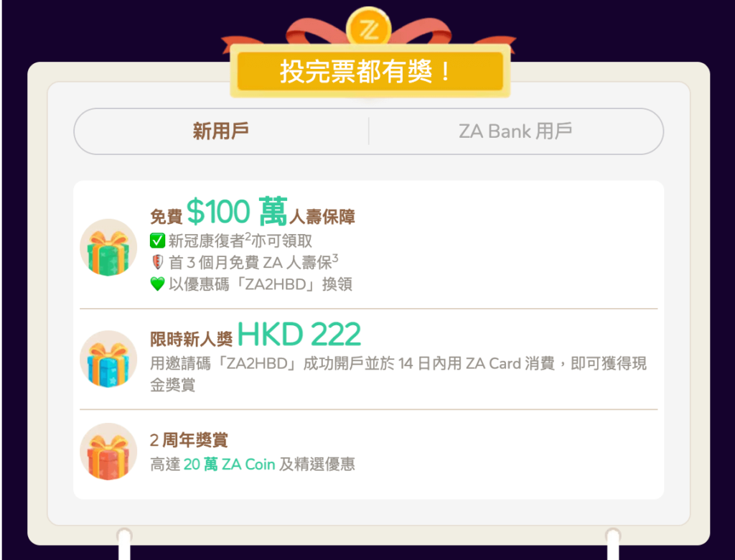Switch to the 新用戶 tab
Screen dimensions: 735x560
pyautogui.click(x=221, y=131)
